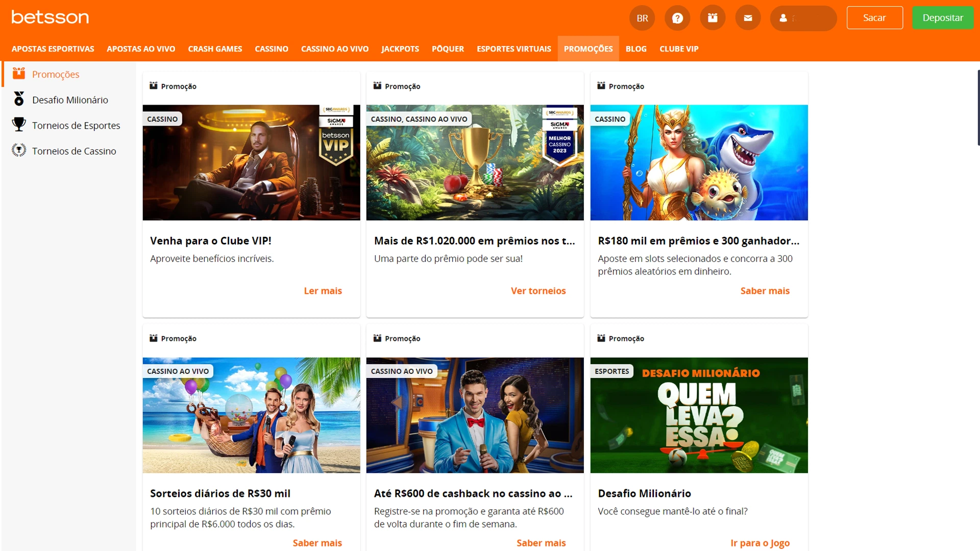Click Ler mais on Clube VIP card

tap(323, 291)
